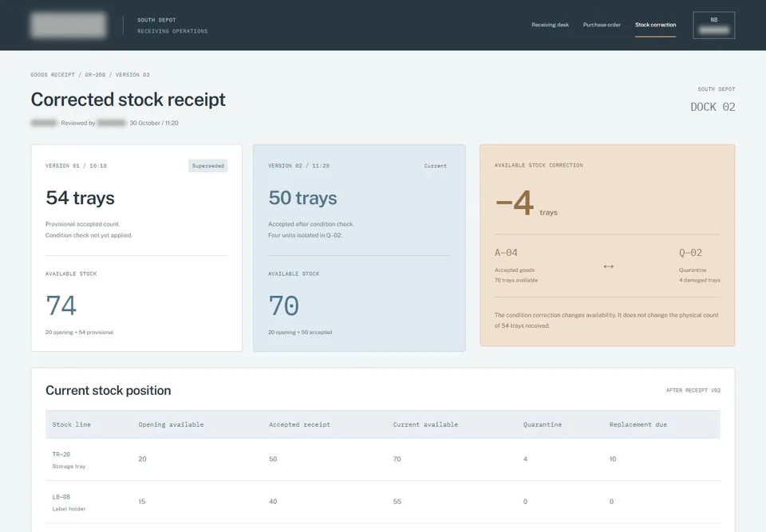Click the '4 damaged trays' note
The height and width of the screenshot is (532, 766).
point(700,281)
